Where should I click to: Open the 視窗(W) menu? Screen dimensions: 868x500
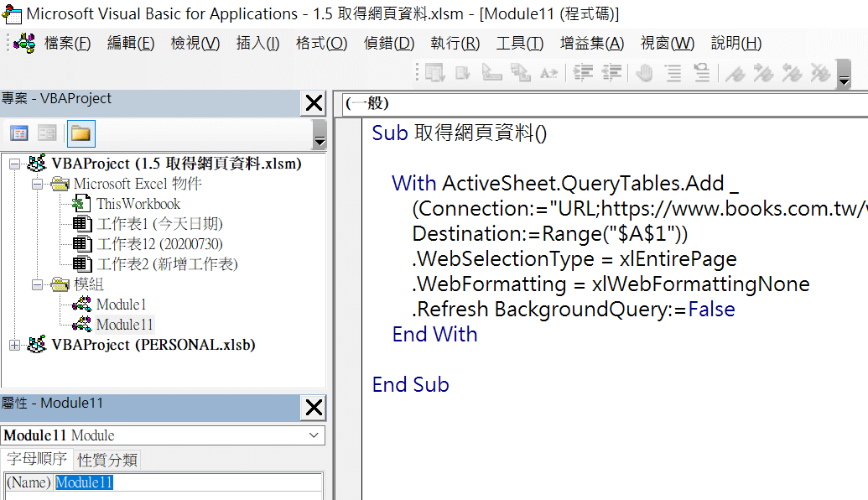pos(667,43)
